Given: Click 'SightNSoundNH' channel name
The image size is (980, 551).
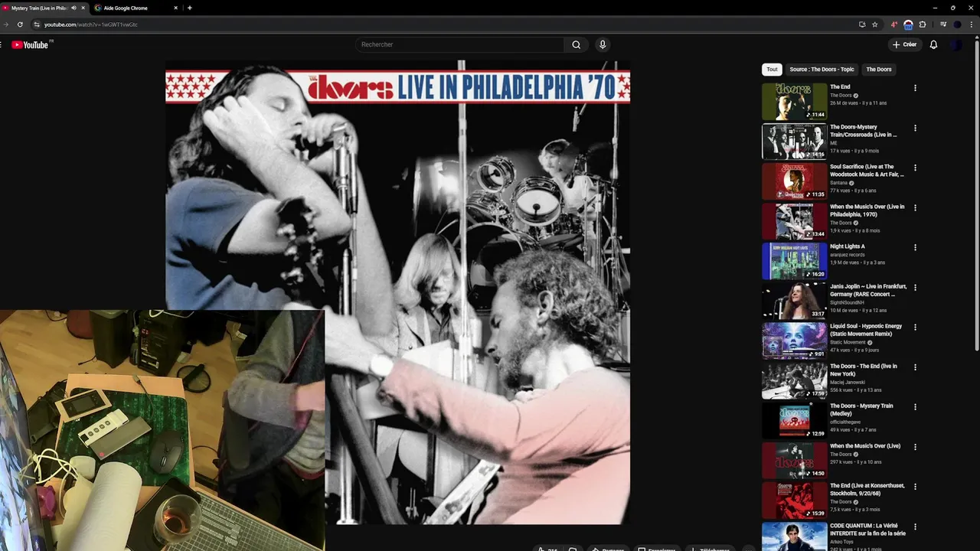Looking at the screenshot, I should tap(847, 302).
